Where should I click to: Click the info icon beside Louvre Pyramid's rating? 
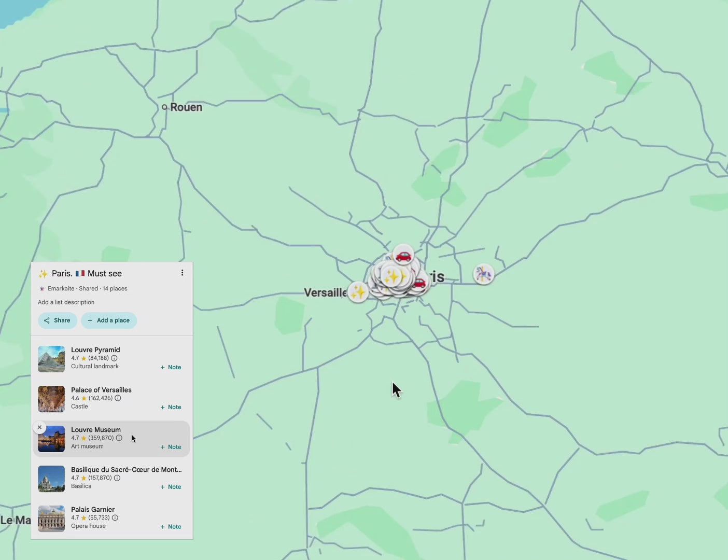point(114,358)
